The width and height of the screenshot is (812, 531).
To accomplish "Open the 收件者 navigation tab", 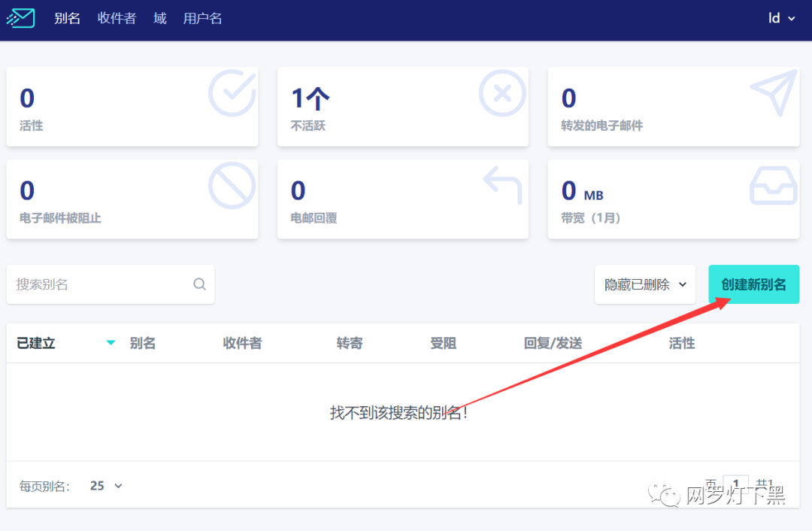I will point(117,19).
